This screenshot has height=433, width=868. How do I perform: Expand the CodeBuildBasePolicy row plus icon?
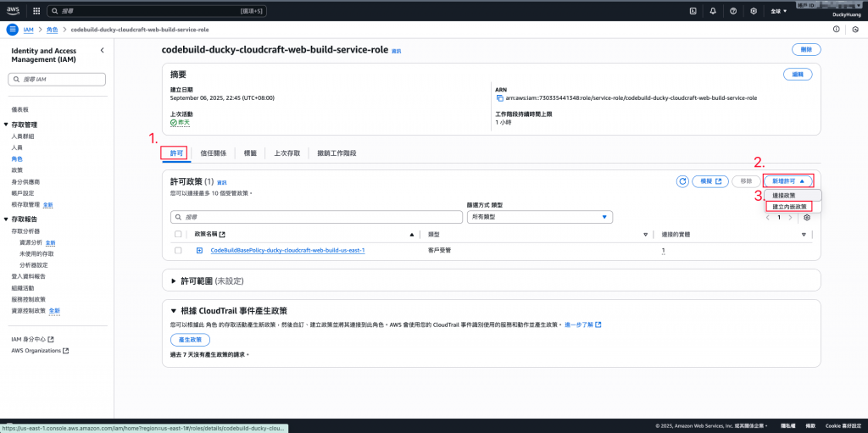click(199, 250)
